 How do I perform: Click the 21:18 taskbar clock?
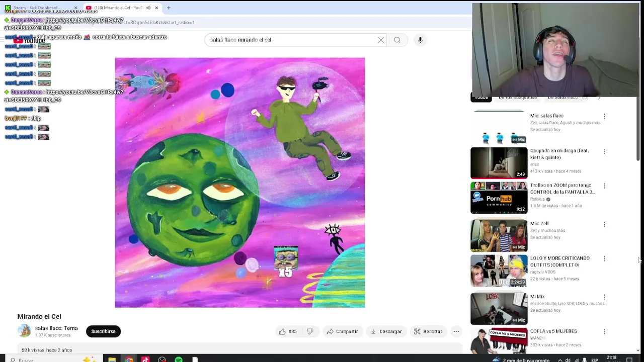point(611,358)
